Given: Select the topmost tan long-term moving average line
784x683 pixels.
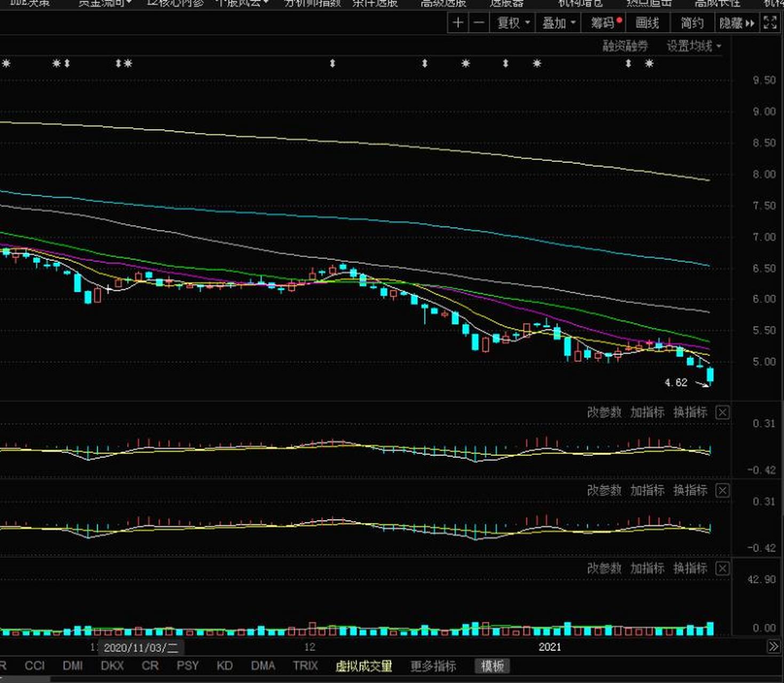Looking at the screenshot, I should click(355, 144).
